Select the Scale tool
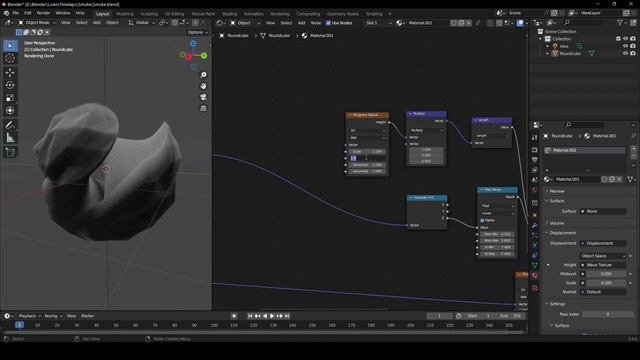Screen dimensions: 640x360 pos(10,98)
